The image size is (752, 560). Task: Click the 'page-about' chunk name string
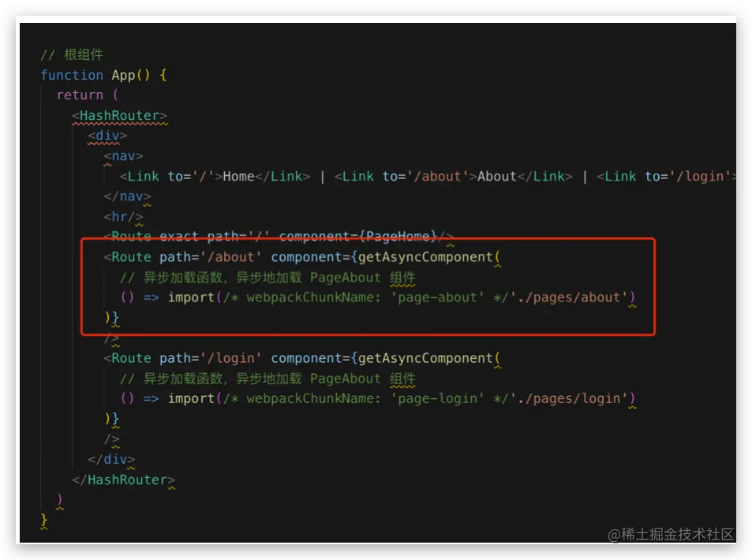click(x=437, y=297)
